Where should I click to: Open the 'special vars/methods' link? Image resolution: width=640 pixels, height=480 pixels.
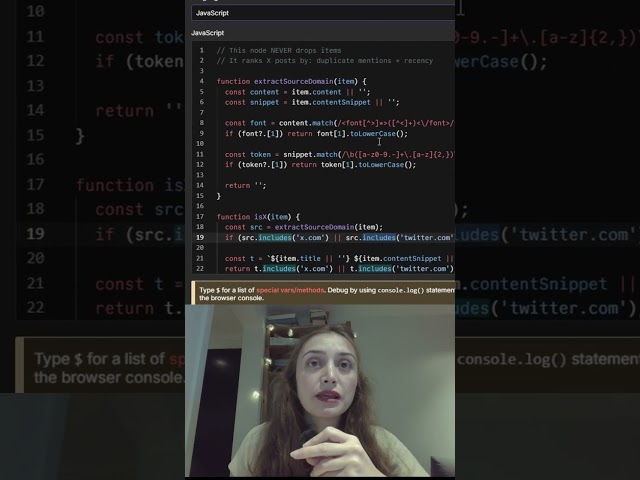point(290,290)
